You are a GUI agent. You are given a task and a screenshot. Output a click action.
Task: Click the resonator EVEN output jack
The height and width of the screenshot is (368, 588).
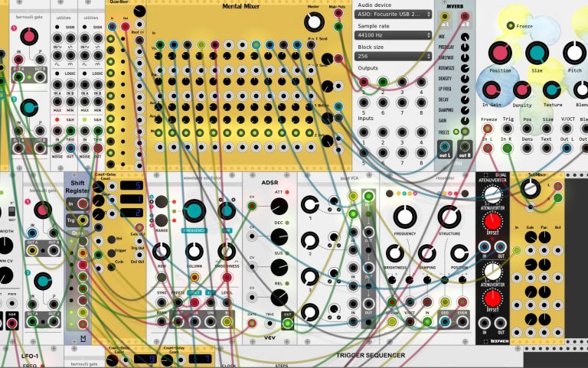pos(462,321)
